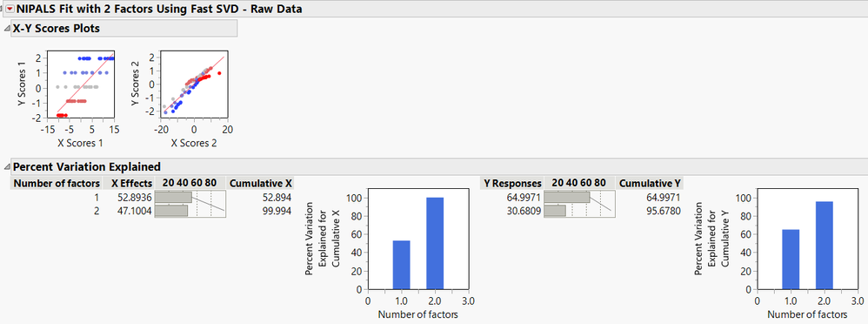Image resolution: width=868 pixels, height=324 pixels.
Task: Click the 1.0 factor bar in Cumulative Y chart
Action: (x=791, y=259)
